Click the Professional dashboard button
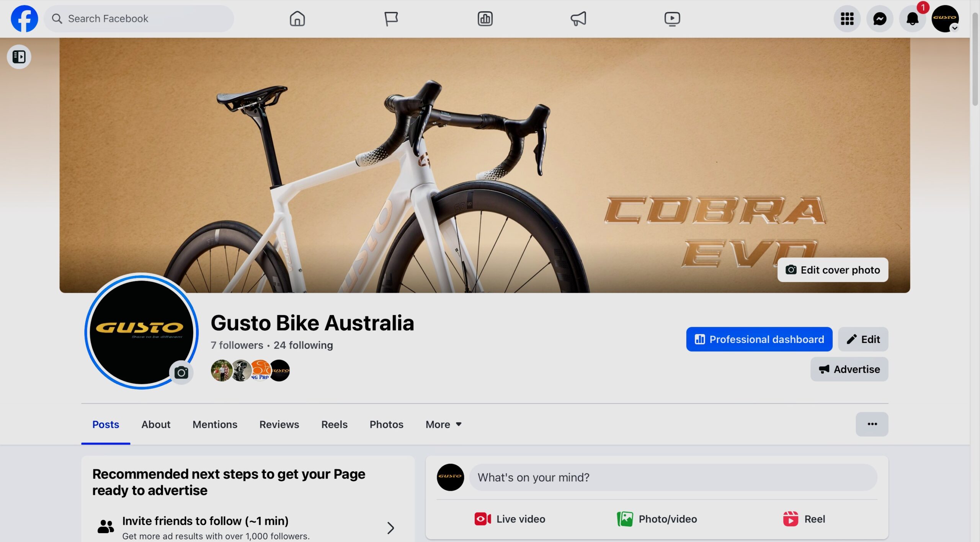Image resolution: width=980 pixels, height=542 pixels. pyautogui.click(x=759, y=339)
